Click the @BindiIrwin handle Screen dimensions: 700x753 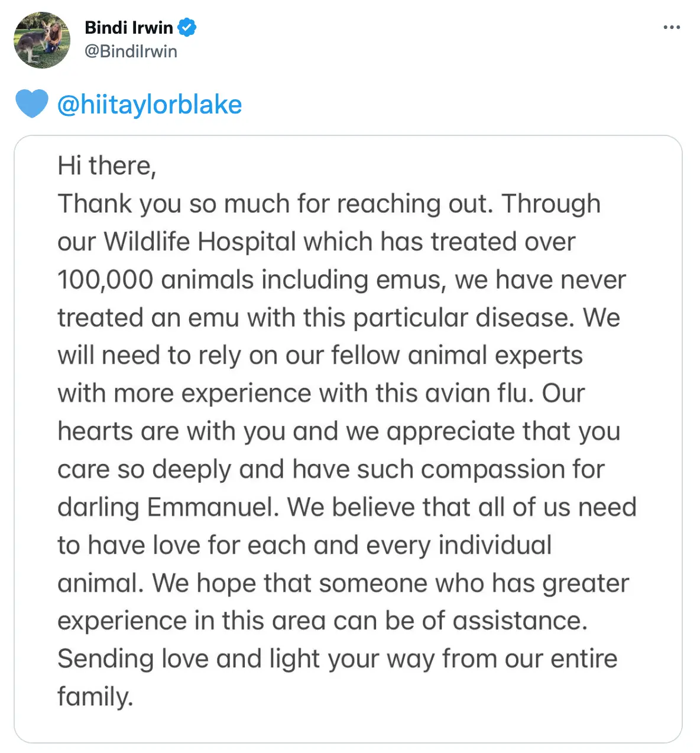(131, 51)
